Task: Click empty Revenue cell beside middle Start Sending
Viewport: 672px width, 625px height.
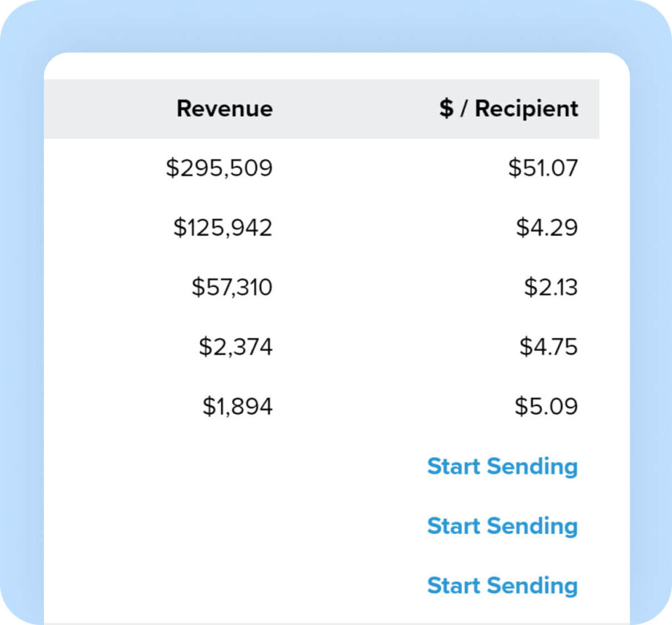Action: (223, 526)
